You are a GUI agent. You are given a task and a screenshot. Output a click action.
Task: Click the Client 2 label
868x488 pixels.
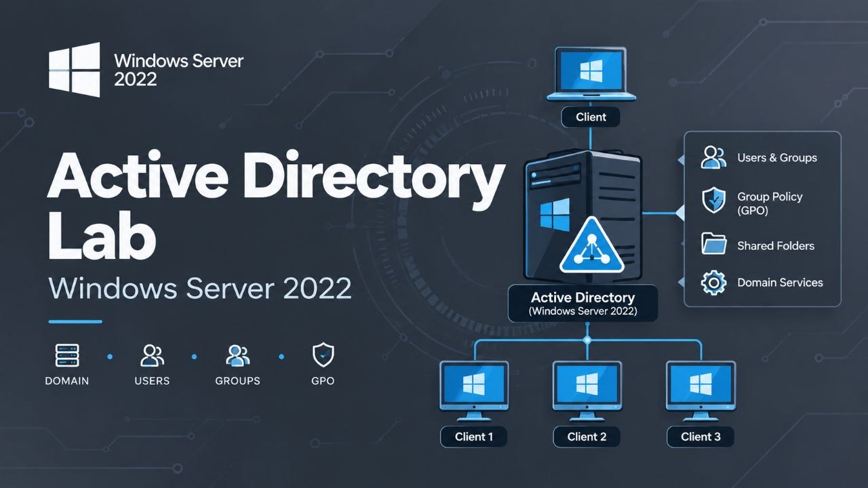pyautogui.click(x=587, y=436)
